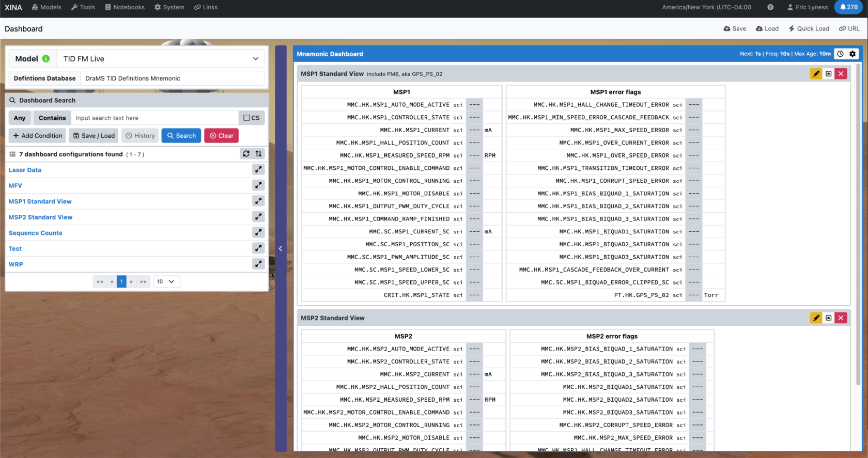Image resolution: width=868 pixels, height=458 pixels.
Task: Save the dashboard with Save button
Action: [x=735, y=29]
